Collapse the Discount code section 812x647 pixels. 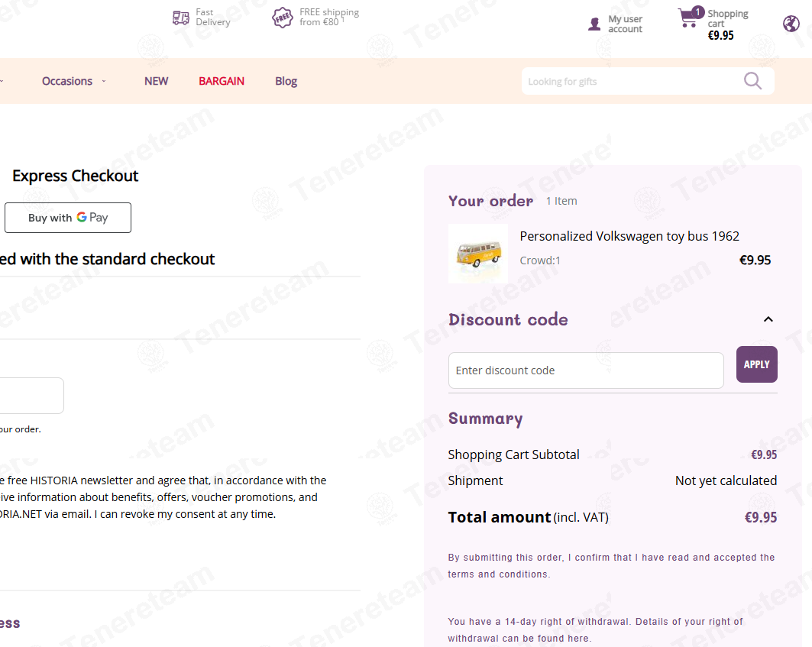768,319
